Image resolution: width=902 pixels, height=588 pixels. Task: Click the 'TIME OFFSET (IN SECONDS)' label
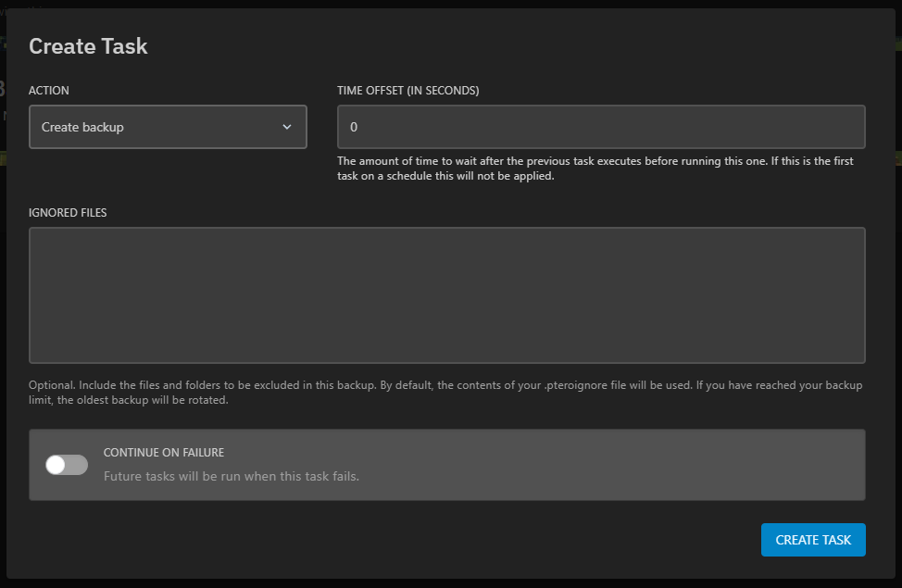(x=407, y=91)
